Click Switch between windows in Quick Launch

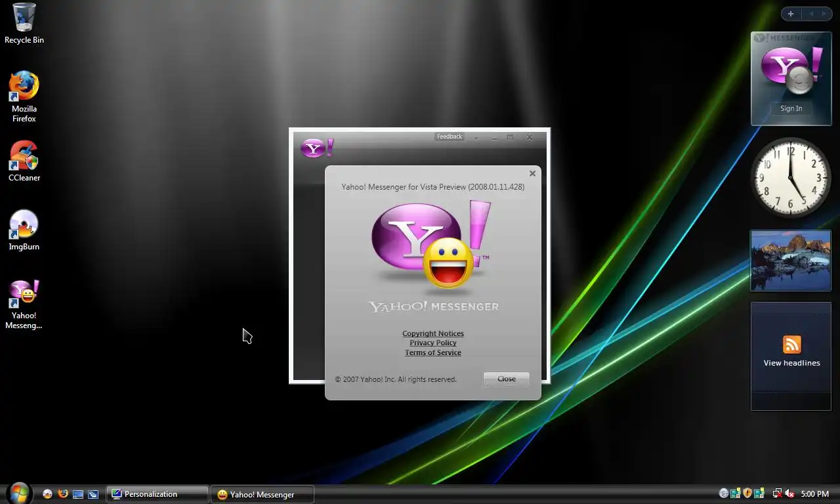[93, 494]
